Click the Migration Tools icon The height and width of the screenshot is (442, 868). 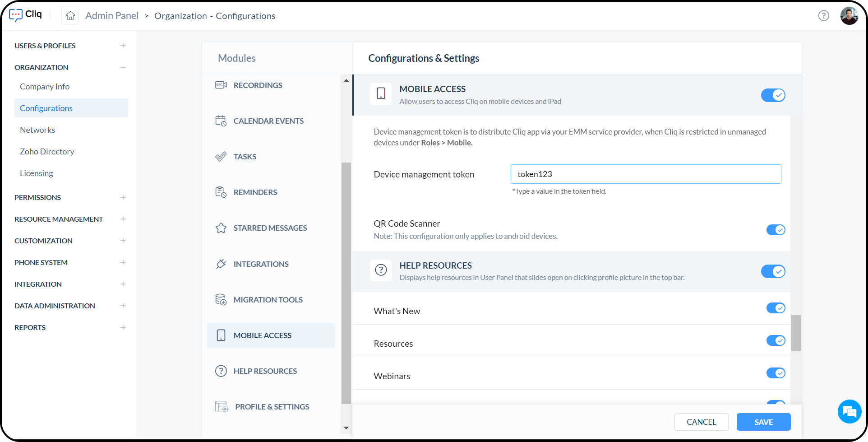(x=221, y=299)
